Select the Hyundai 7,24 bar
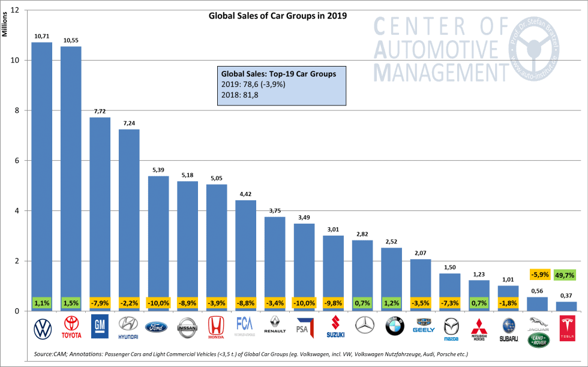588x367 pixels. click(129, 220)
